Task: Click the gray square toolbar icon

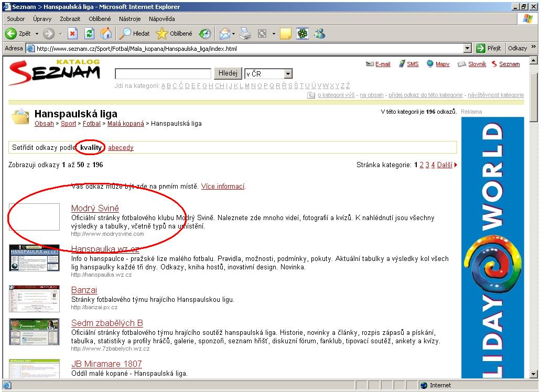Action: pos(263,34)
